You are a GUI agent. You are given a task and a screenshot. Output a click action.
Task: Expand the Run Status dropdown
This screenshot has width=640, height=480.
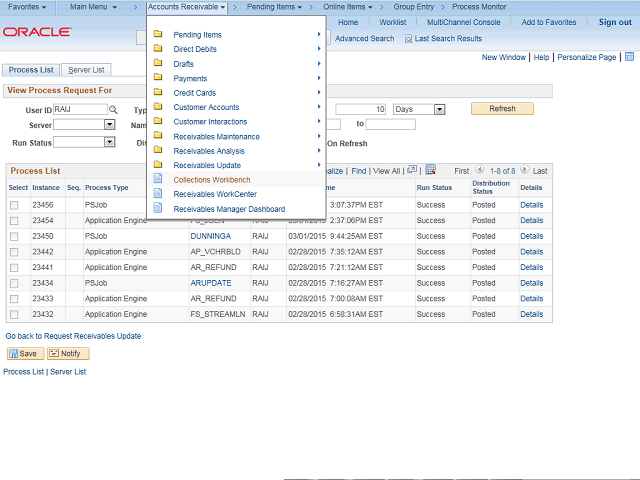[x=109, y=142]
